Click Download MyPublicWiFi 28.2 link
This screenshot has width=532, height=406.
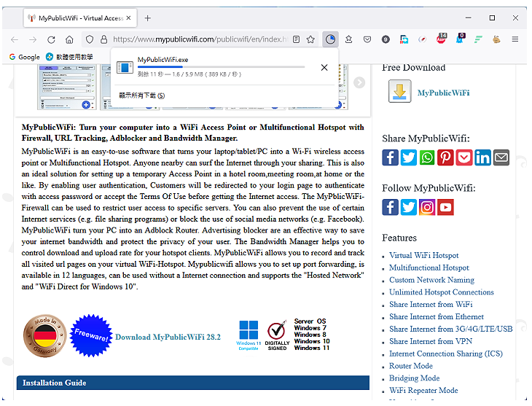point(168,337)
